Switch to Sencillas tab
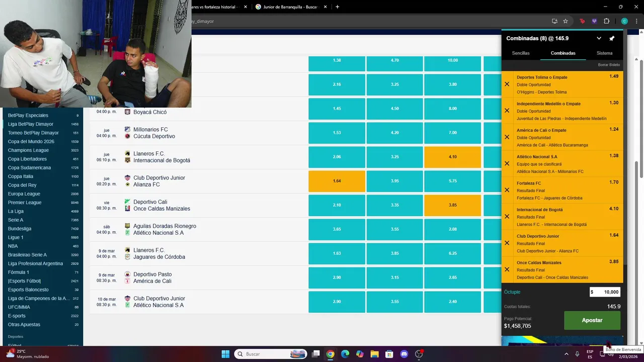 click(x=521, y=53)
